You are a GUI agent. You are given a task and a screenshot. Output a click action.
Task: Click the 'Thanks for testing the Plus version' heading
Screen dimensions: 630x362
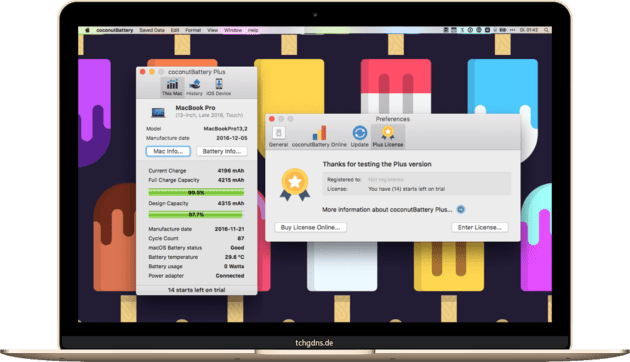[x=377, y=164]
